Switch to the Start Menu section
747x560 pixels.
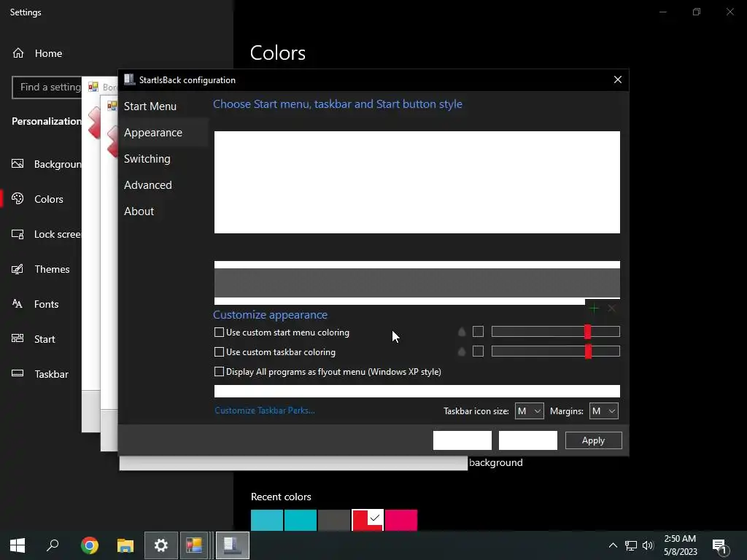[150, 106]
